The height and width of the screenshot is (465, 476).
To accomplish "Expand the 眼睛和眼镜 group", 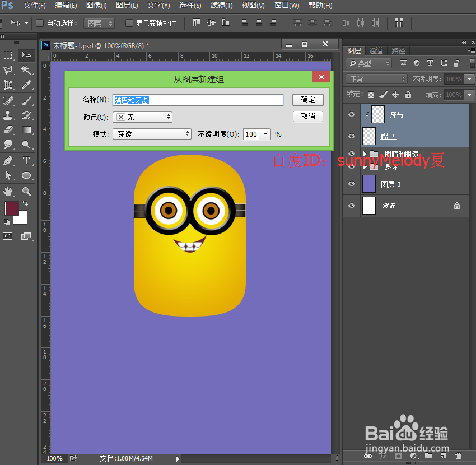I will pyautogui.click(x=365, y=154).
